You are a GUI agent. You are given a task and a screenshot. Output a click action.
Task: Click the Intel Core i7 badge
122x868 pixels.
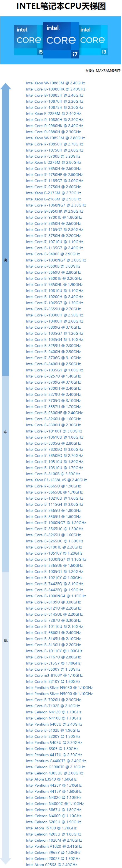coord(61,40)
